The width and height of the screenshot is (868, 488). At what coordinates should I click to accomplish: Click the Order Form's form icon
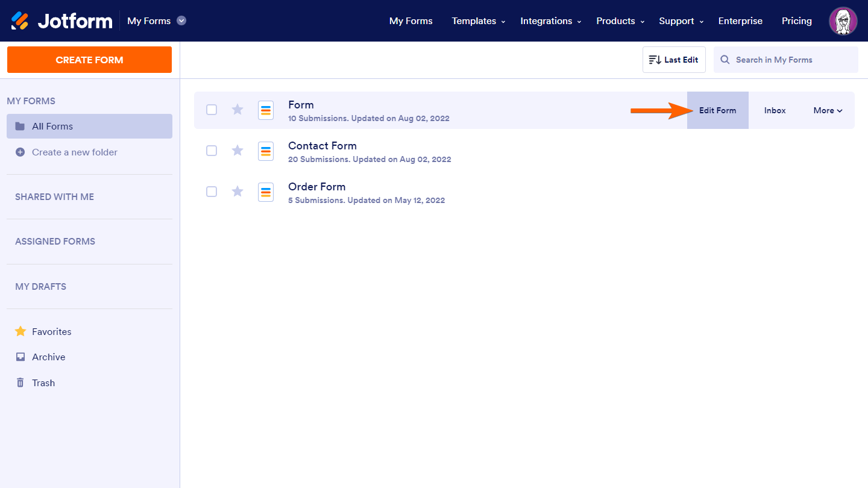[x=266, y=192]
